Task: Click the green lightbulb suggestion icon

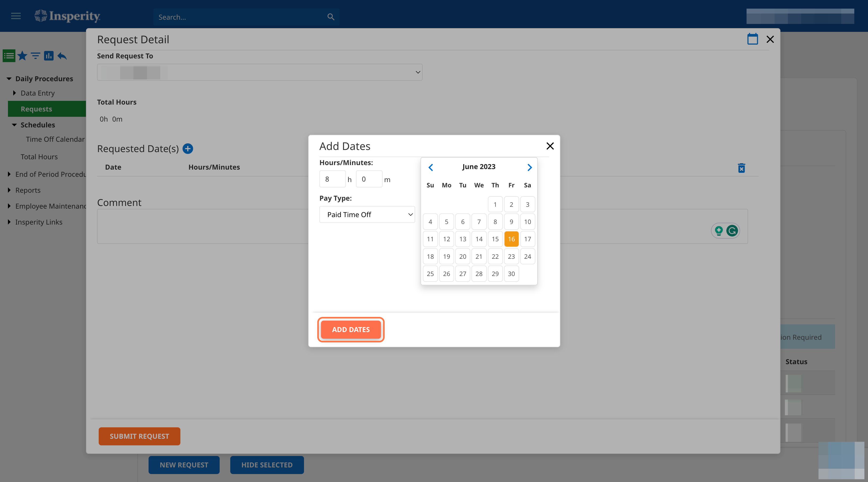Action: (x=719, y=231)
